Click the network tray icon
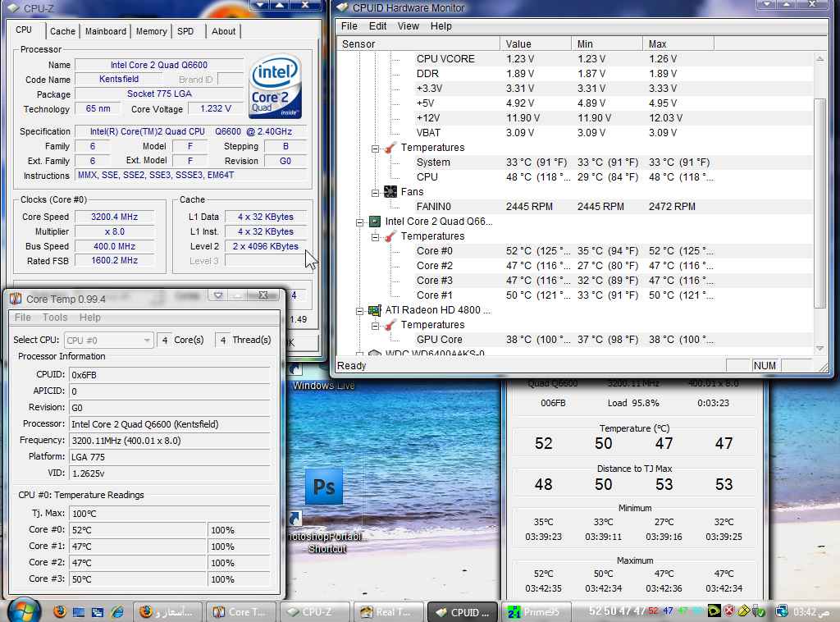The width and height of the screenshot is (840, 622). pyautogui.click(x=782, y=611)
